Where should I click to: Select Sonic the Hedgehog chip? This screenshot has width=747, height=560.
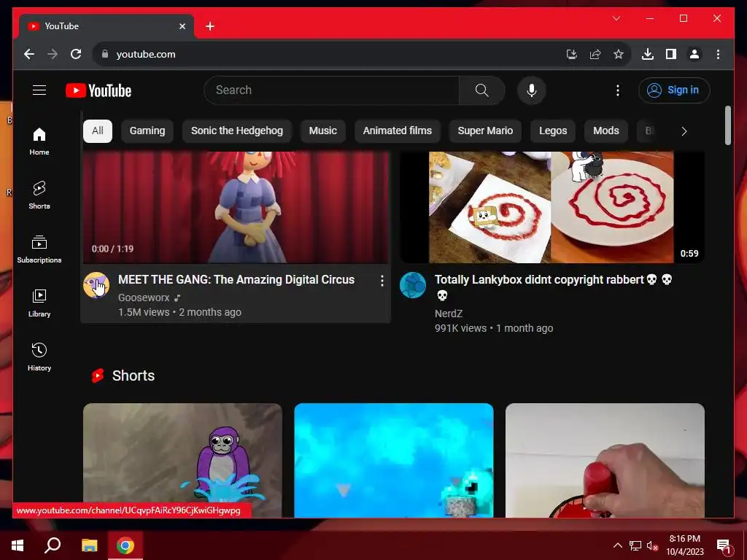pos(237,131)
